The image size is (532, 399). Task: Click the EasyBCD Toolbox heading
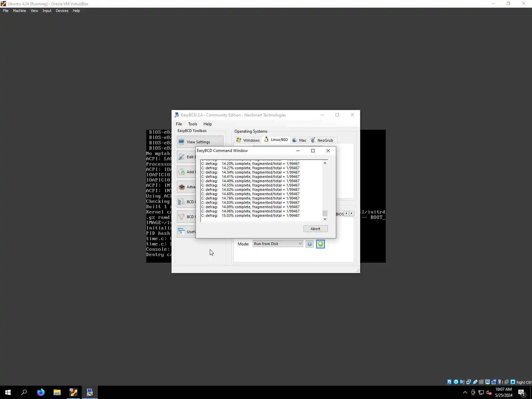pos(192,131)
